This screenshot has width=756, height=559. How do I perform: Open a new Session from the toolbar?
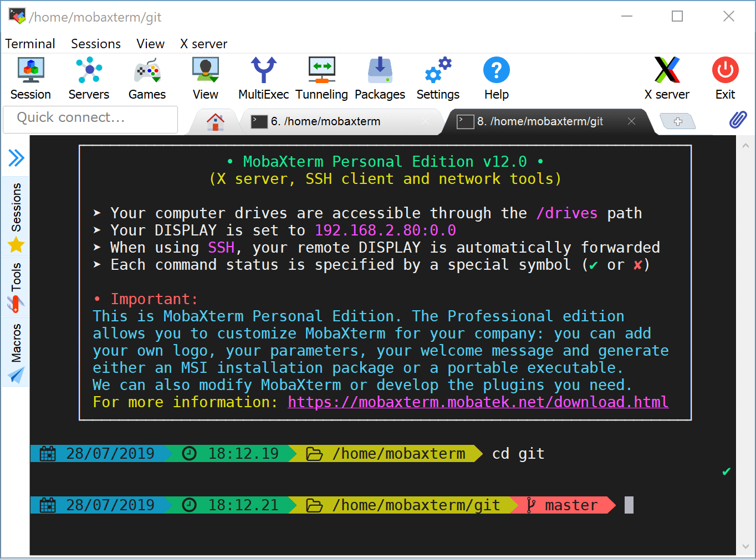pyautogui.click(x=30, y=79)
